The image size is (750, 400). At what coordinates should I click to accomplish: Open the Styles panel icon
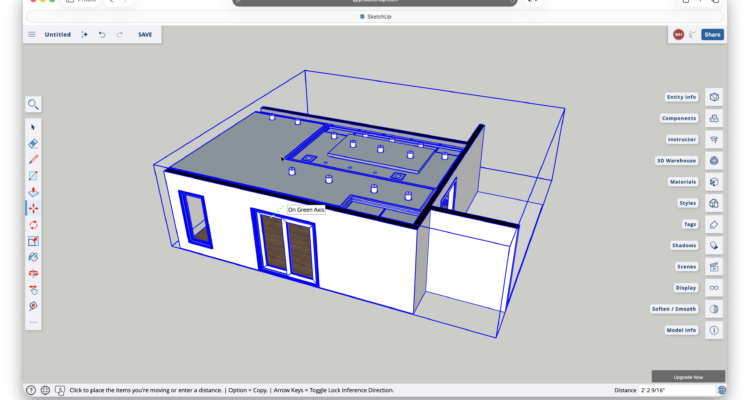(714, 203)
